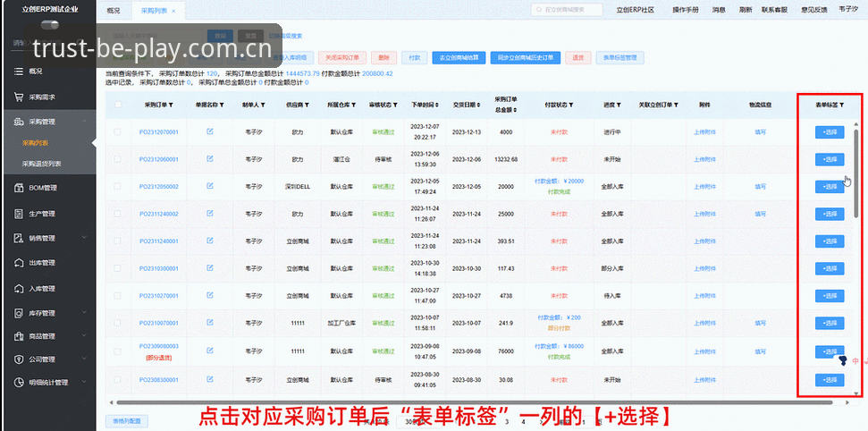The height and width of the screenshot is (431, 868).
Task: Expand the 销售管理 menu chevron
Action: coord(85,238)
